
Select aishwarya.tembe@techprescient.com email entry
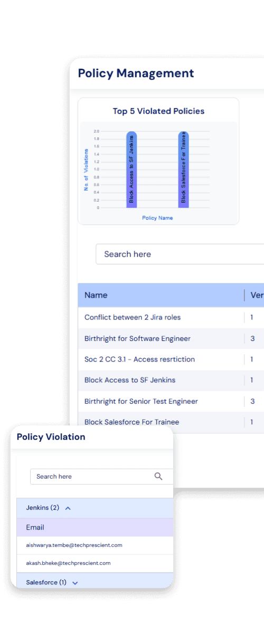[74, 545]
